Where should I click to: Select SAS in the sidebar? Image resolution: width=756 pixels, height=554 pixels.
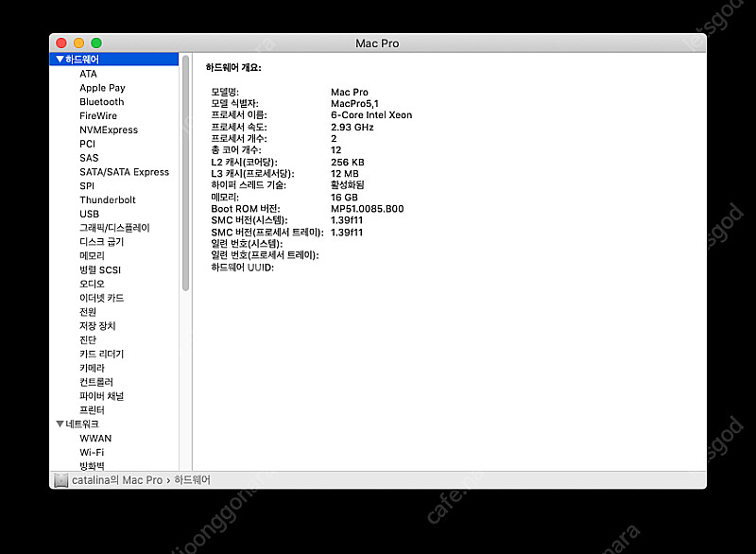(x=89, y=158)
